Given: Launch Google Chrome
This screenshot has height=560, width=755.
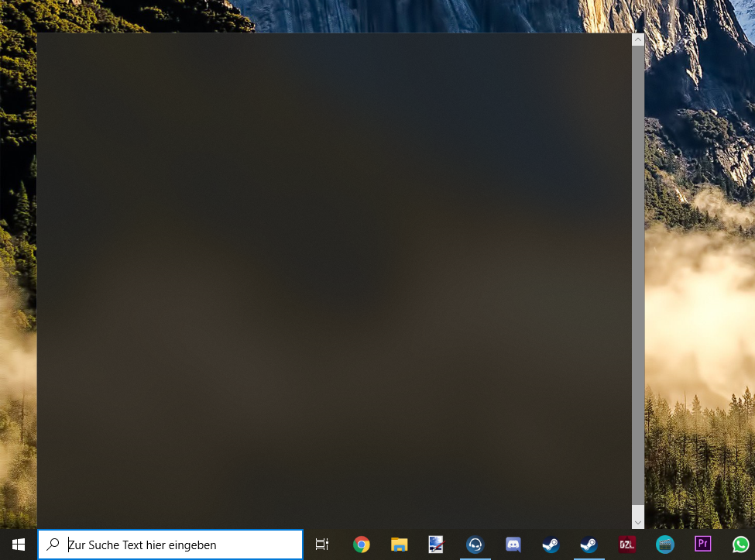Looking at the screenshot, I should (x=362, y=545).
